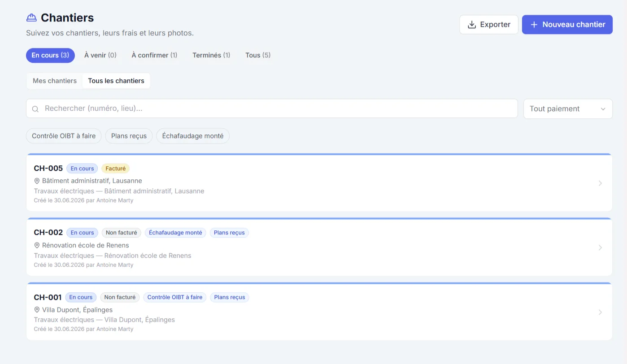Switch to the Terminés tab
This screenshot has height=364, width=627.
click(211, 55)
